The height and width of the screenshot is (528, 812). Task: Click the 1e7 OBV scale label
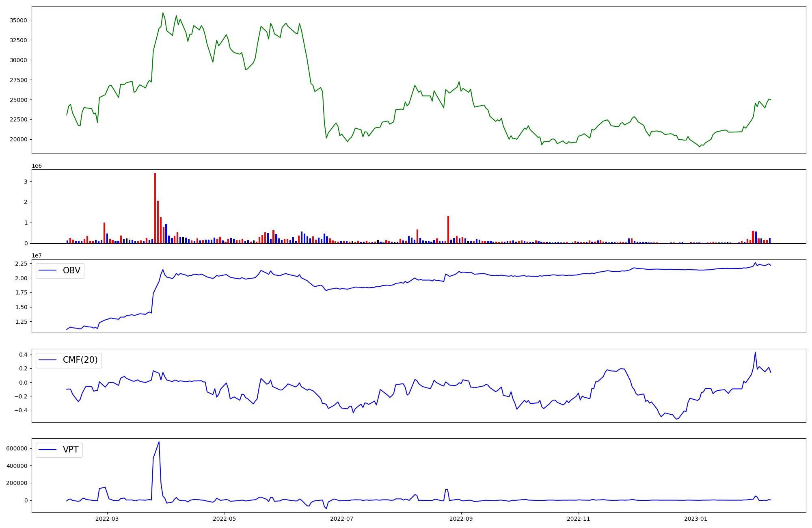coord(37,255)
